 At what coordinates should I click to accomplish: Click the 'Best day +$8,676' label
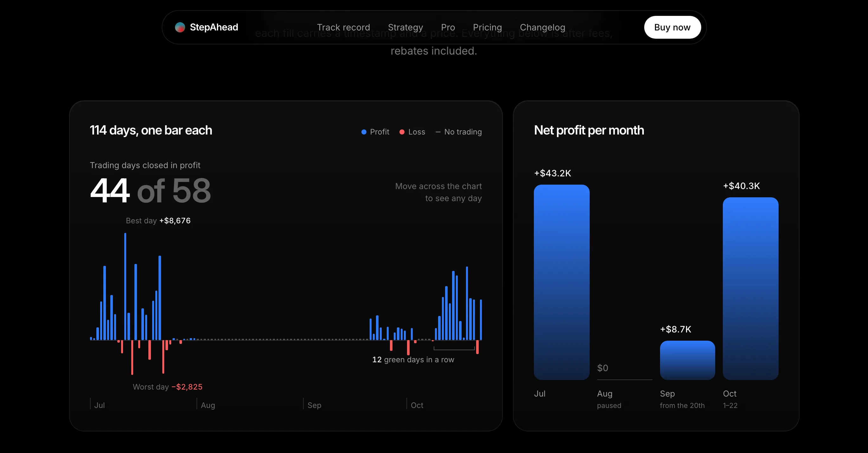click(158, 221)
